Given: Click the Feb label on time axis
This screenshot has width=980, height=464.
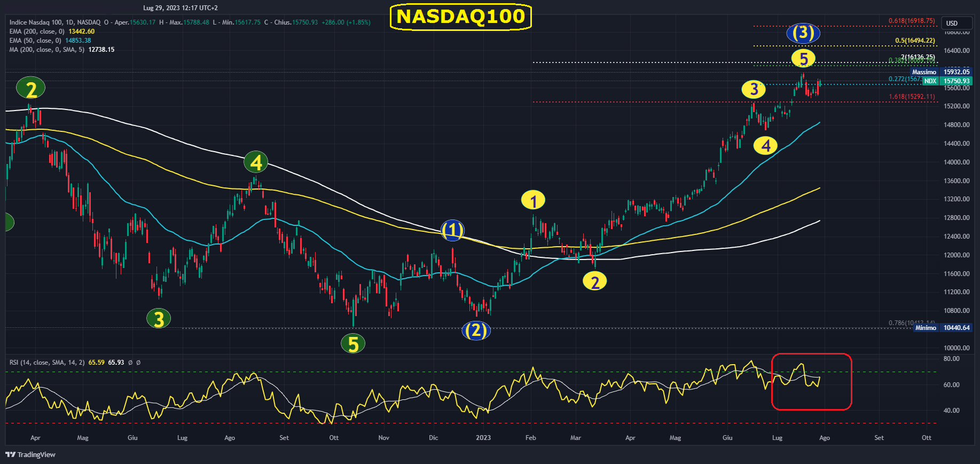Looking at the screenshot, I should click(531, 438).
